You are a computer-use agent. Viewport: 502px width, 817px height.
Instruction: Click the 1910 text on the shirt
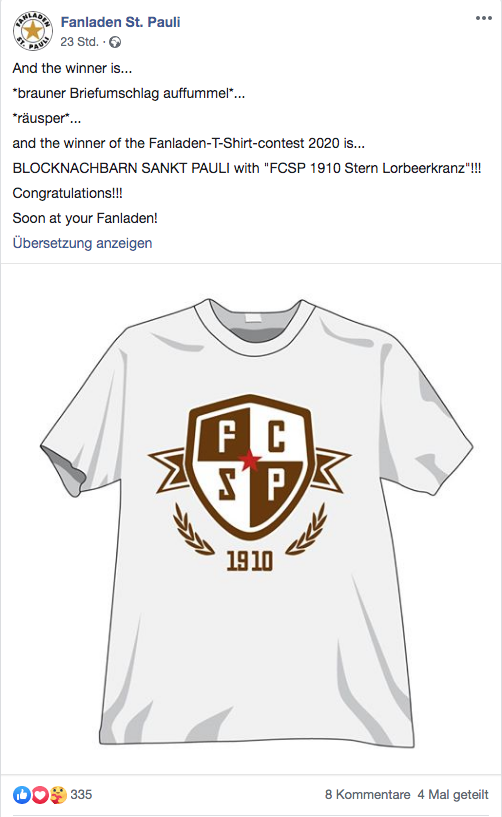(250, 561)
